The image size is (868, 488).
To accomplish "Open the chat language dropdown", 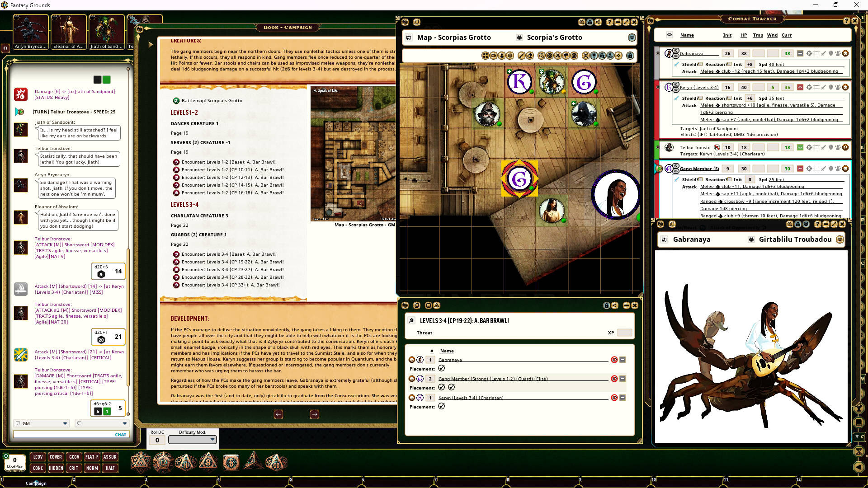I will click(124, 423).
